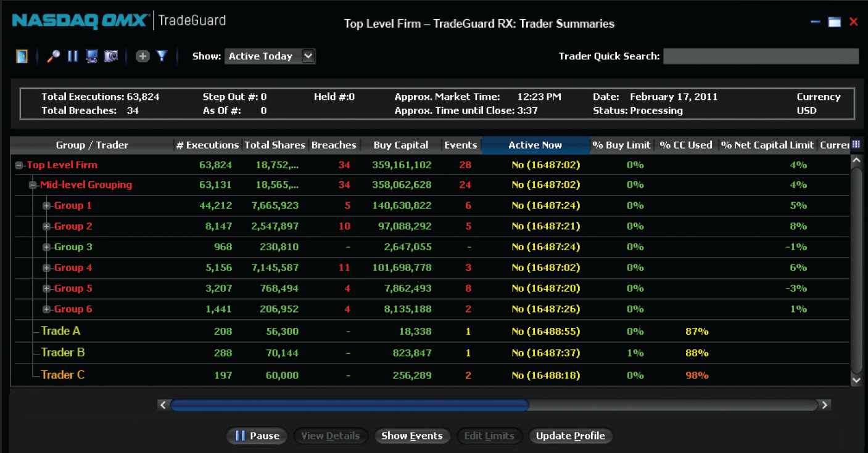
Task: Click the Buy Capital value 823,847
Action: (412, 353)
